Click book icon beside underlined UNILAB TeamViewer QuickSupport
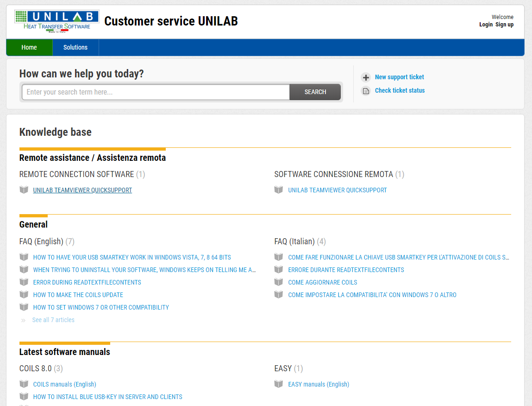532x406 pixels. [24, 190]
